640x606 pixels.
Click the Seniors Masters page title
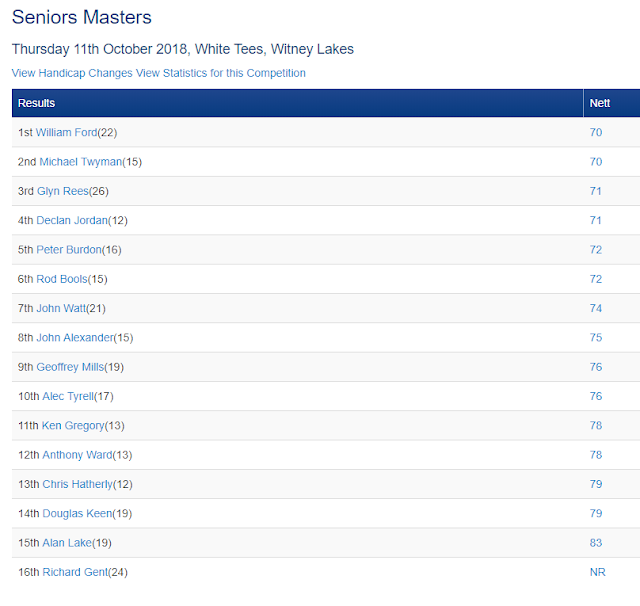82,18
